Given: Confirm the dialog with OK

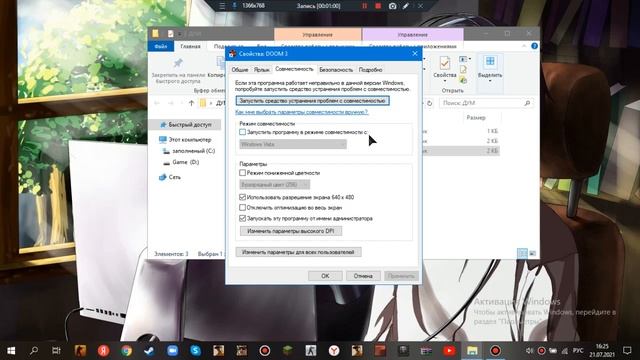Looking at the screenshot, I should tap(325, 276).
